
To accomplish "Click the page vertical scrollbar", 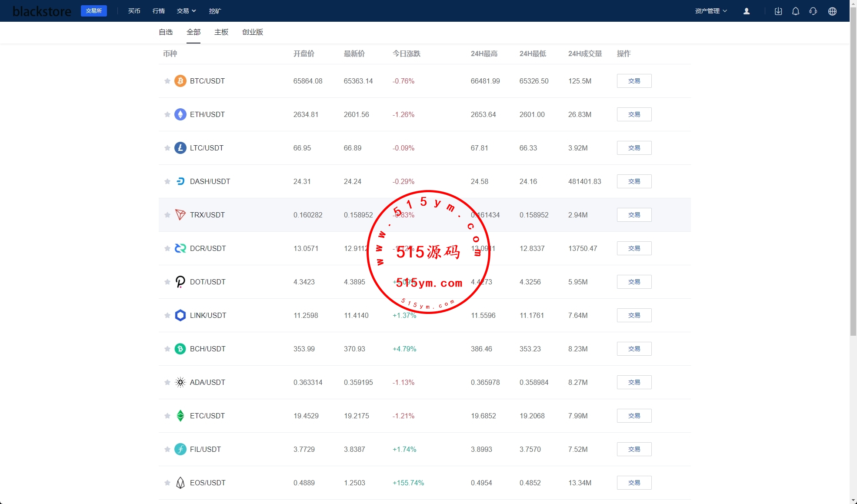I will (x=853, y=174).
